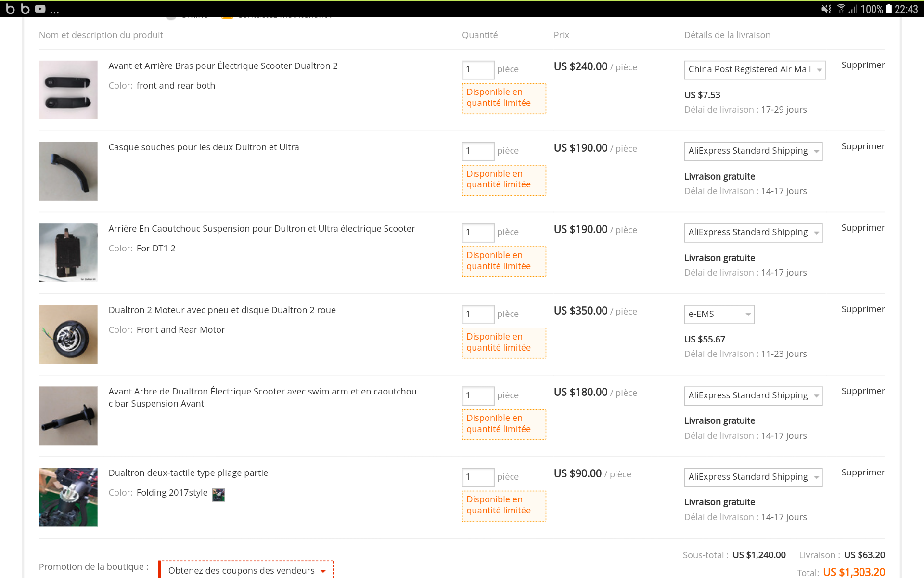Select Total US $1,303.20 amount
924x578 pixels.
[x=854, y=572]
